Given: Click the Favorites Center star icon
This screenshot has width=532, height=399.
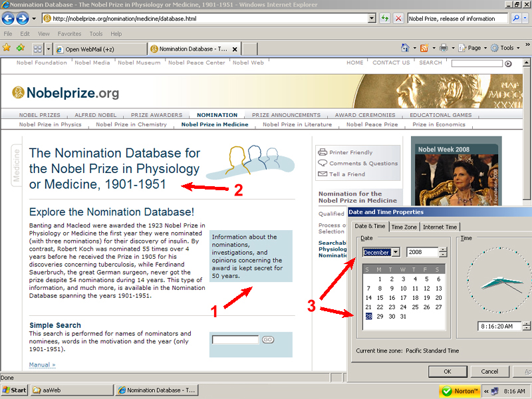Looking at the screenshot, I should point(7,48).
